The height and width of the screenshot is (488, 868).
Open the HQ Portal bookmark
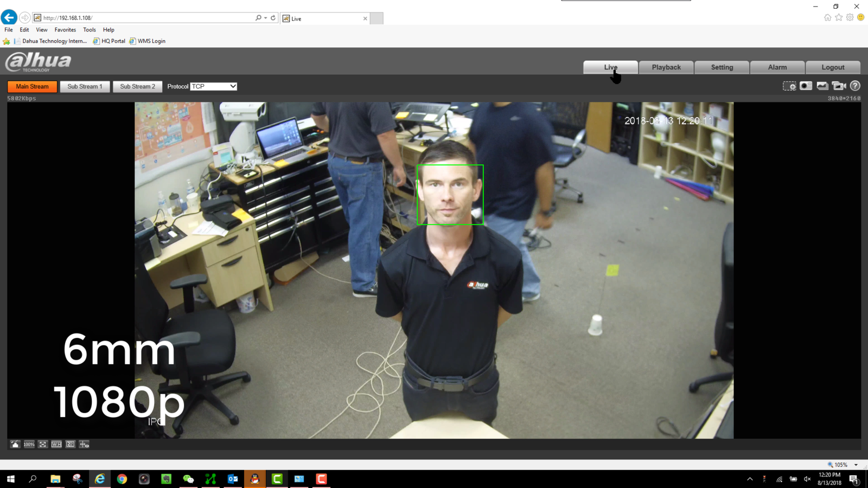(109, 41)
